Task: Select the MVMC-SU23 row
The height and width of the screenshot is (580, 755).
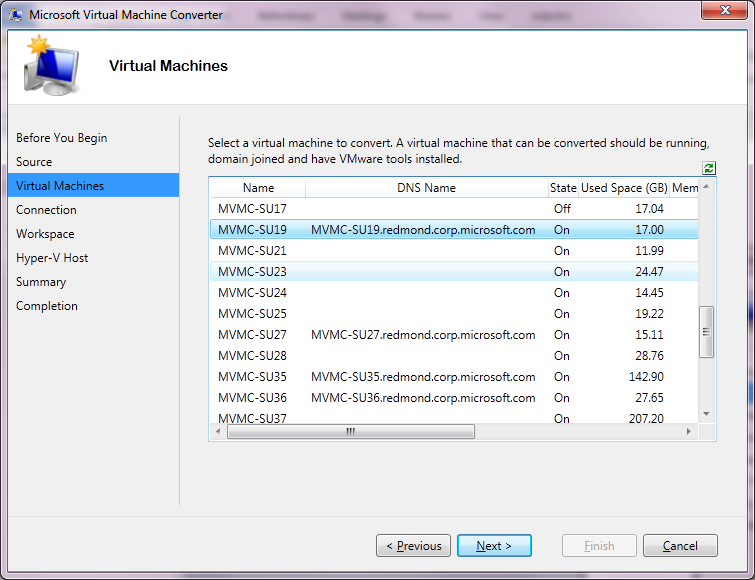Action: [455, 271]
